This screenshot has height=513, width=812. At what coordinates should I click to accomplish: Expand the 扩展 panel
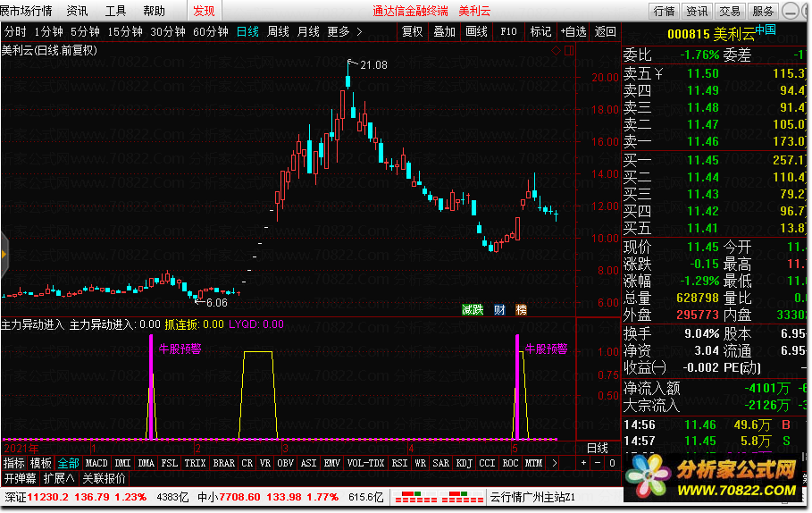tap(59, 478)
